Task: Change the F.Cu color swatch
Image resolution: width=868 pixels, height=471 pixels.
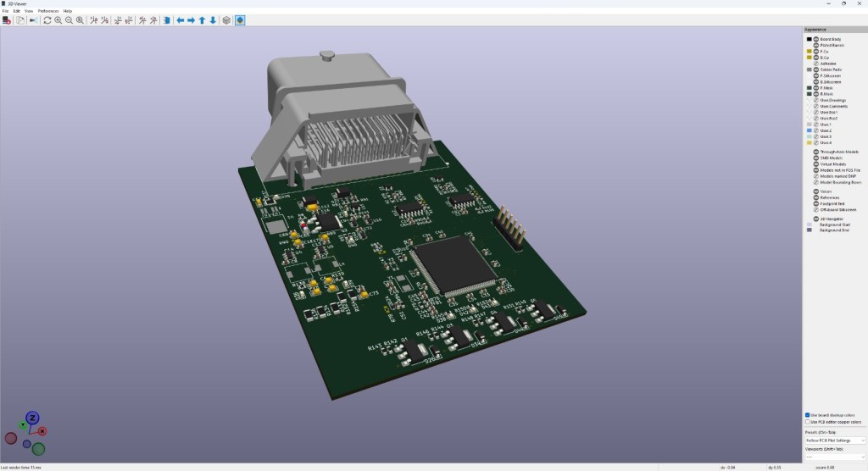Action: (x=810, y=52)
